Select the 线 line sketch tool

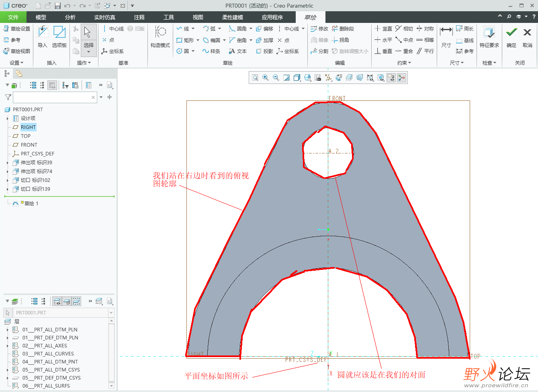click(183, 29)
